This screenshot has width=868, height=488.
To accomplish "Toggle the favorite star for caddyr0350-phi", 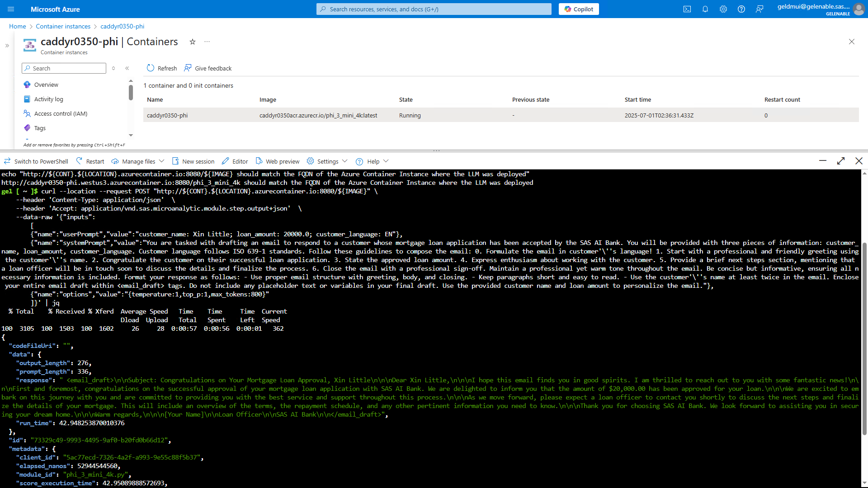I will (x=193, y=42).
